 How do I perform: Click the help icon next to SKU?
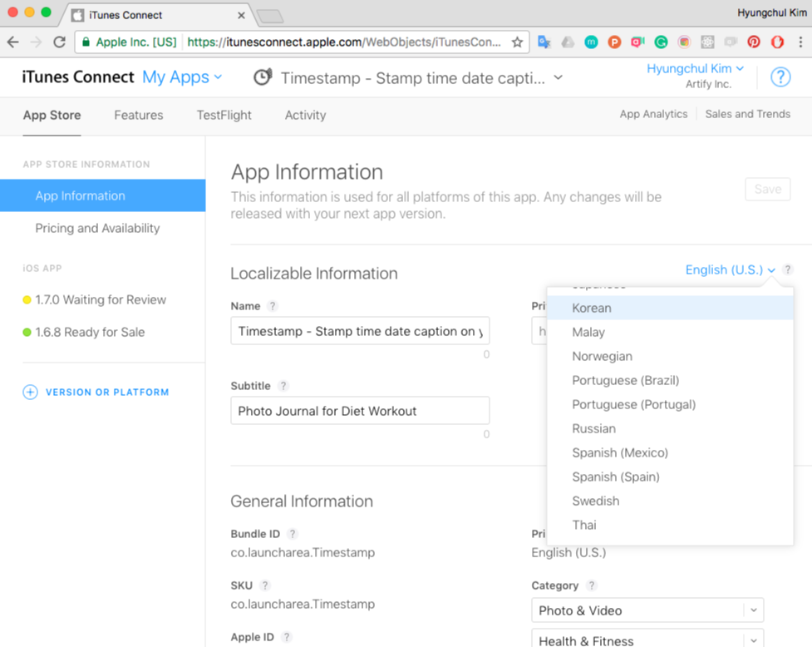pyautogui.click(x=264, y=585)
